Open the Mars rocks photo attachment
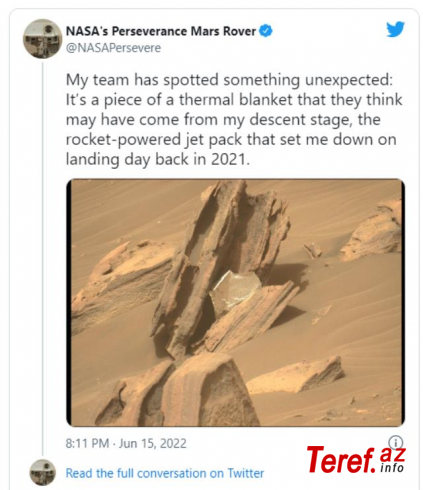423x490 pixels. (236, 303)
